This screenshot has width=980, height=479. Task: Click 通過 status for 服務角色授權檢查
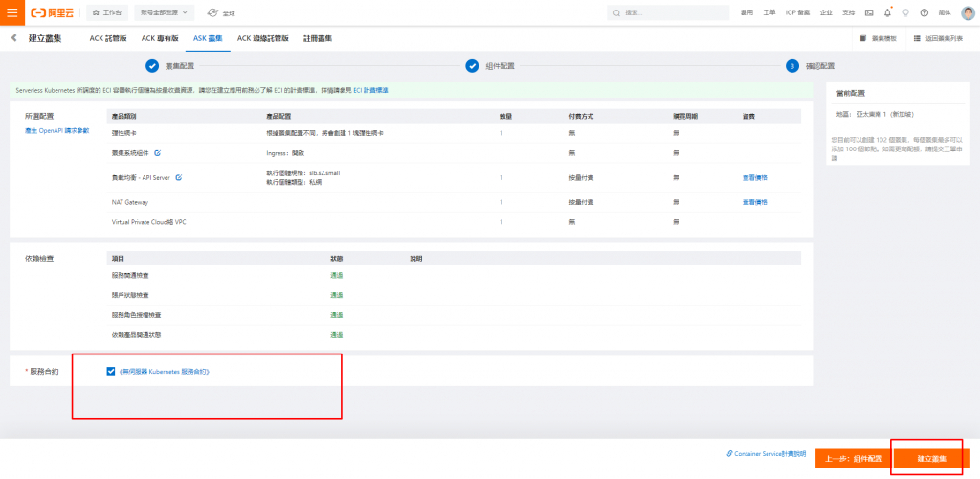[x=337, y=315]
